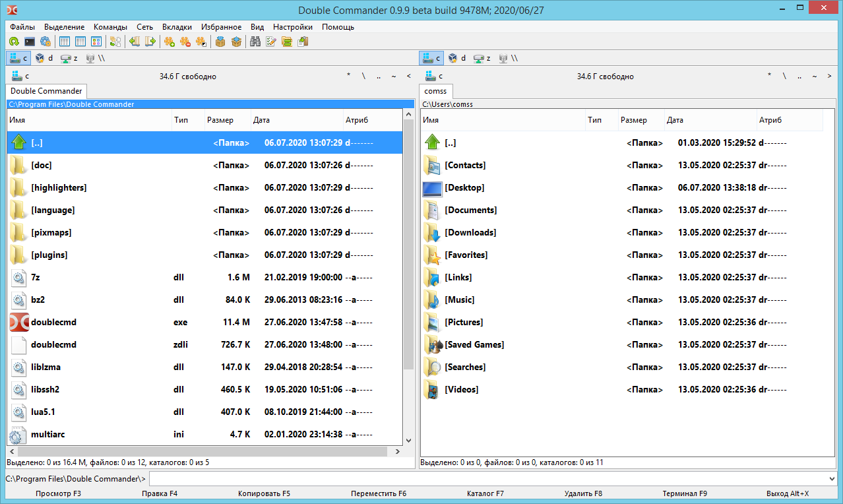Click Терминал F9 button
This screenshot has height=504, width=843.
click(x=685, y=493)
